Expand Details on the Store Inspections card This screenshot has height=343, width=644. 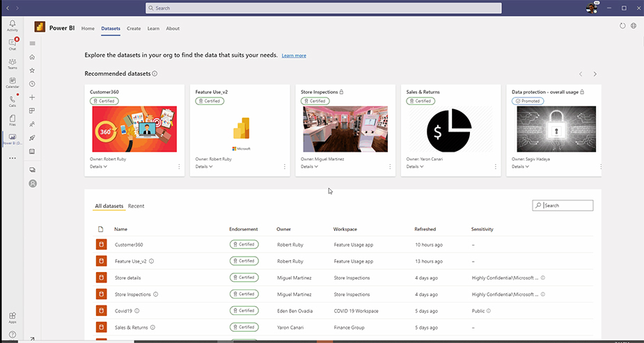pos(309,166)
